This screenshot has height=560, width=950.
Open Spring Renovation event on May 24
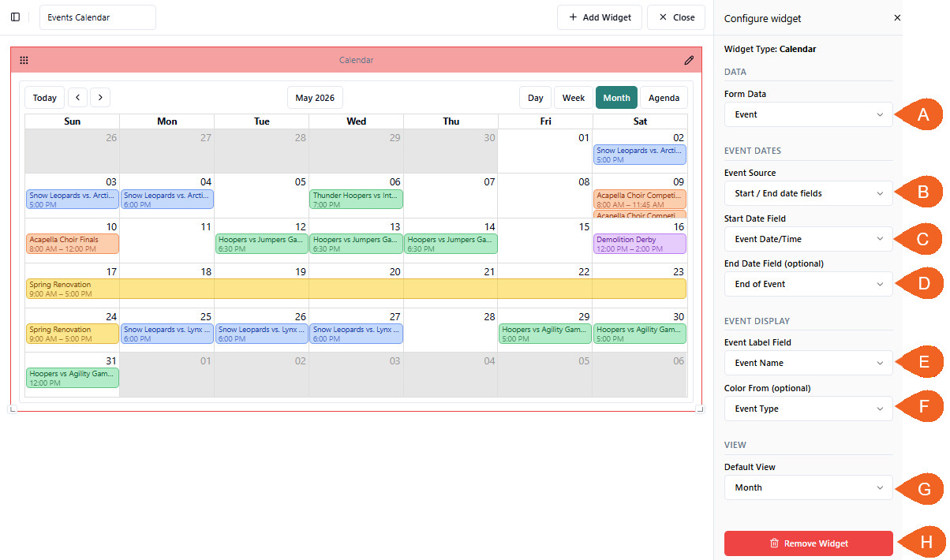[x=72, y=334]
